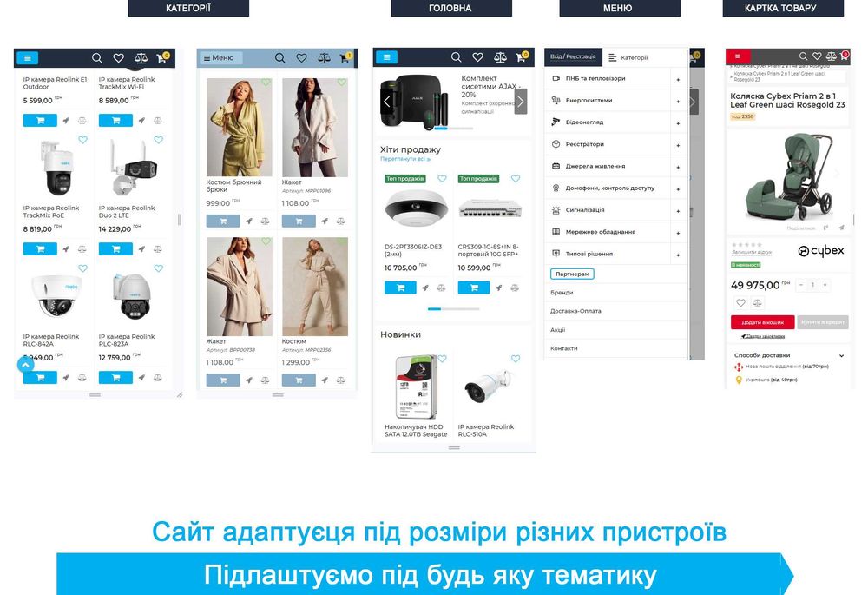Open cart icon in home page header
Screen dimensions: 868x595
(x=522, y=56)
